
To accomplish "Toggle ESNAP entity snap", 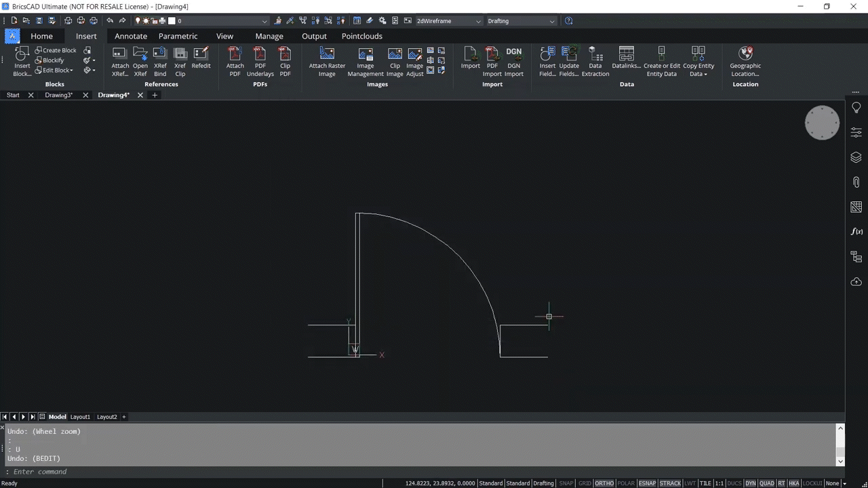I will tap(647, 483).
